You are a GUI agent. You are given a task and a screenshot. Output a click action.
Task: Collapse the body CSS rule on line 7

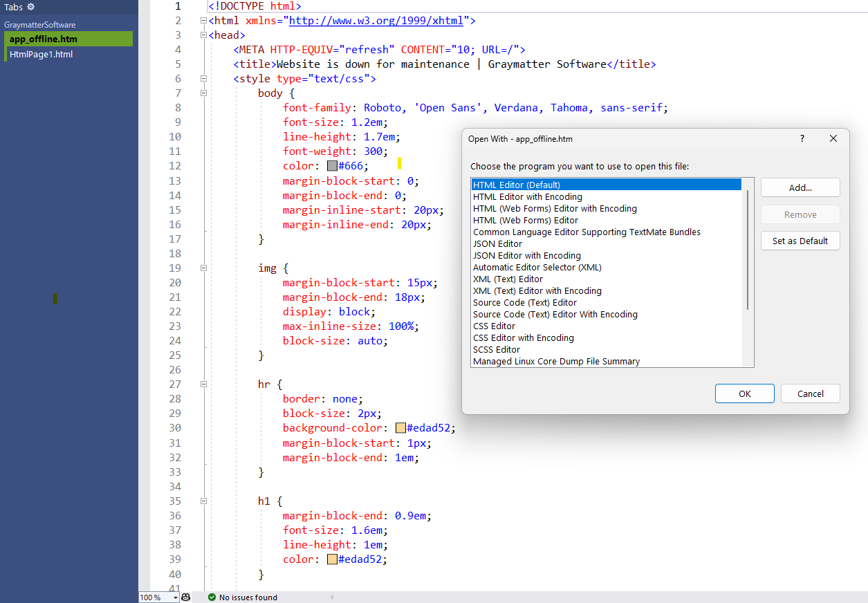coord(203,93)
